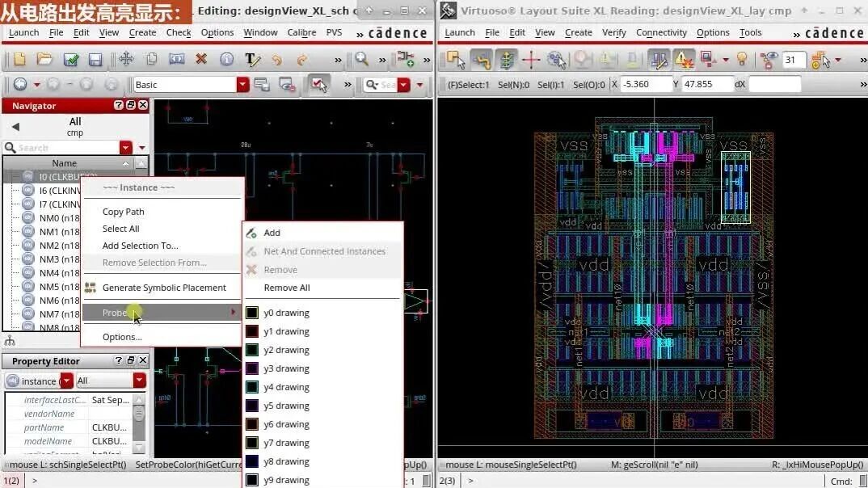Screen dimensions: 868x488
Task: Open the All filter dropdown in Property Editor
Action: [140, 381]
